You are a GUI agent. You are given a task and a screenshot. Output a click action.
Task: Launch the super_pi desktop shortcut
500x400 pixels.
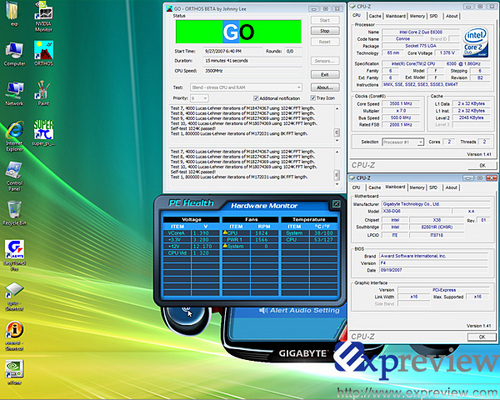click(x=43, y=131)
